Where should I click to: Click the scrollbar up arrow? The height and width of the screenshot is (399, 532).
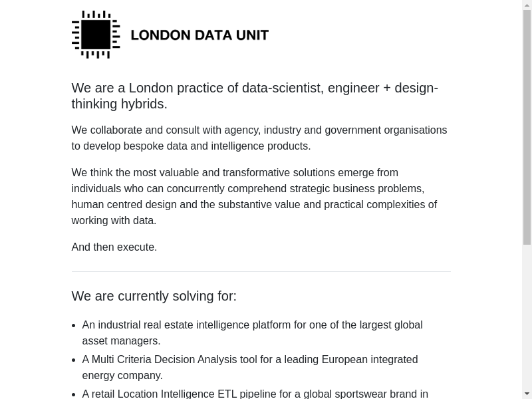[x=527, y=5]
